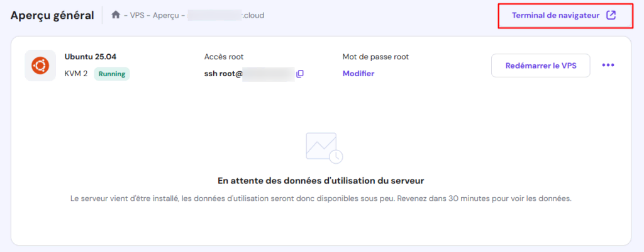Click the En attente des données heading
The width and height of the screenshot is (644, 252).
tap(321, 181)
